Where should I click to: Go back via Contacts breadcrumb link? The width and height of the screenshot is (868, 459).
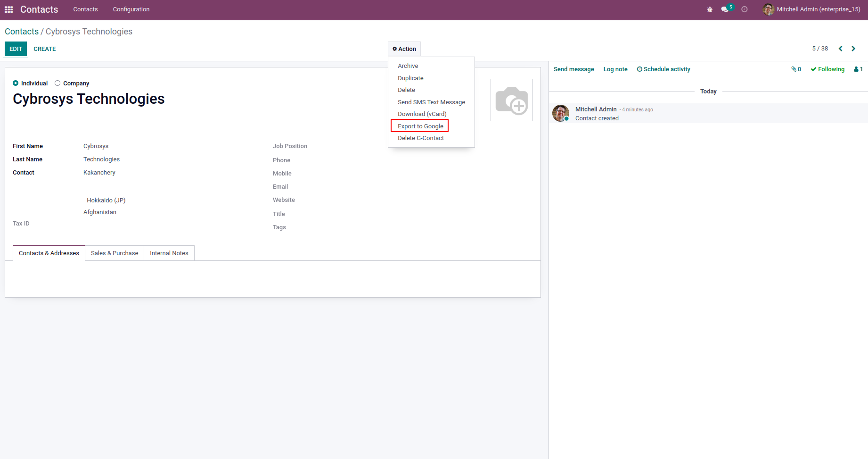pos(22,32)
